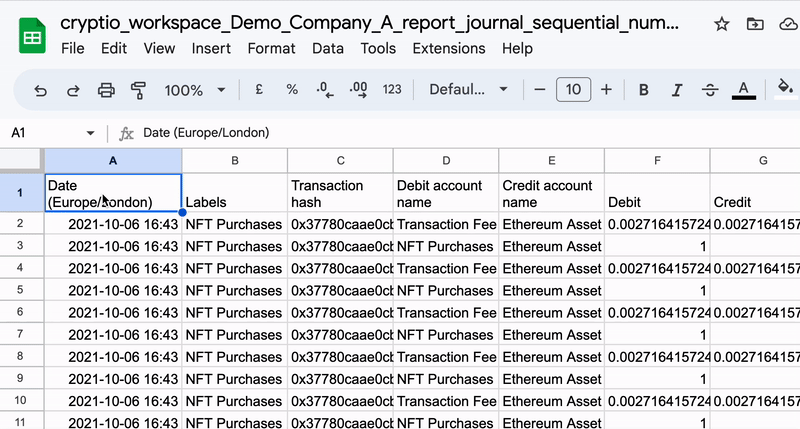This screenshot has height=429, width=800.
Task: Open the fill color picker
Action: pyautogui.click(x=785, y=89)
